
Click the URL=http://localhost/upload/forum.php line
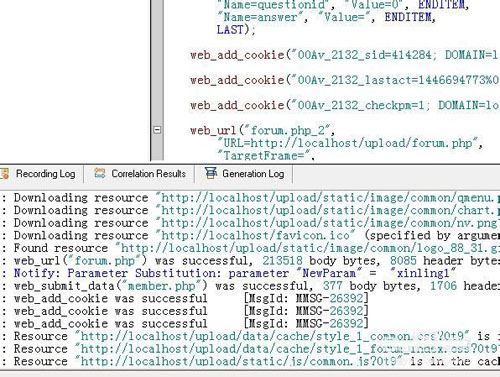(350, 143)
